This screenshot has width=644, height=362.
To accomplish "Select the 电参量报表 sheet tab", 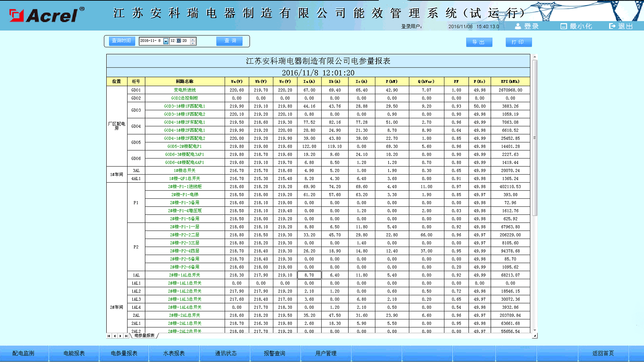I will [144, 335].
